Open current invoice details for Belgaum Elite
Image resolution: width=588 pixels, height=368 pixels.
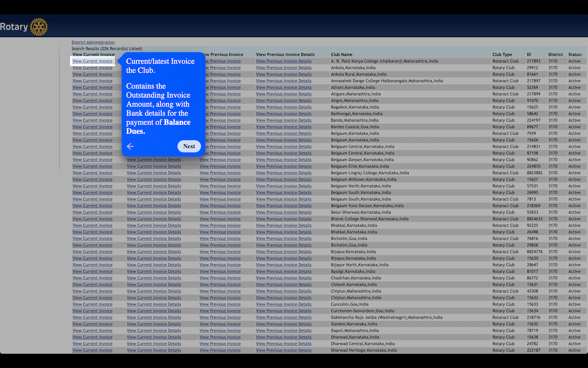pyautogui.click(x=154, y=166)
